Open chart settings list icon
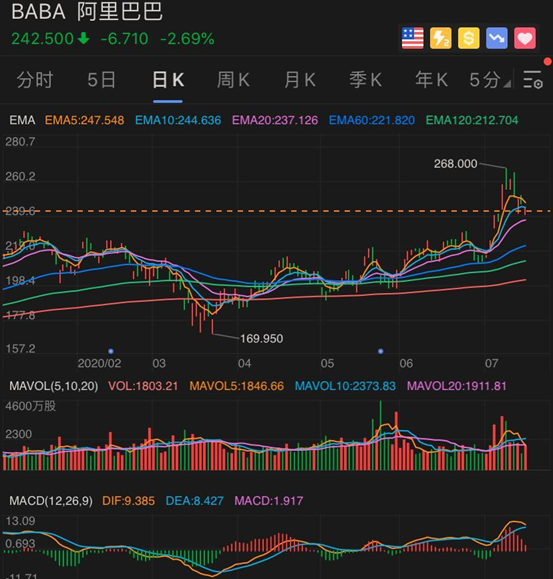Viewport: 553px width, 579px height. (533, 79)
